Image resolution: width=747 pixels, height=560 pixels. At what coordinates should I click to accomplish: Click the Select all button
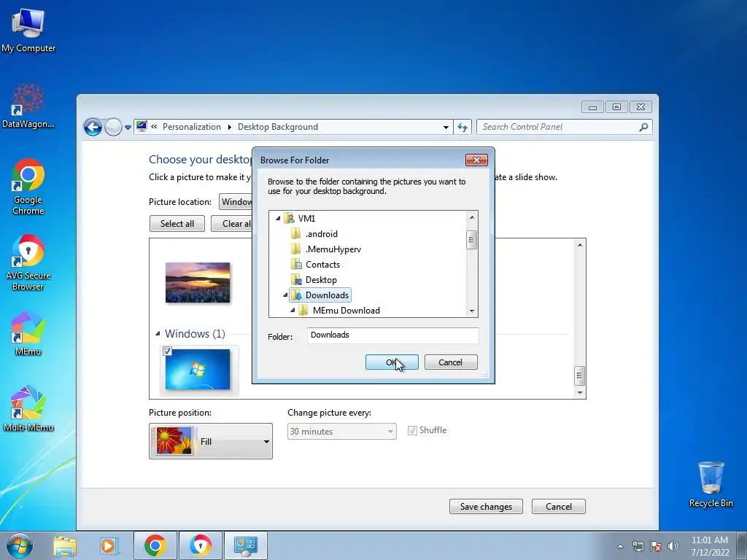(177, 224)
